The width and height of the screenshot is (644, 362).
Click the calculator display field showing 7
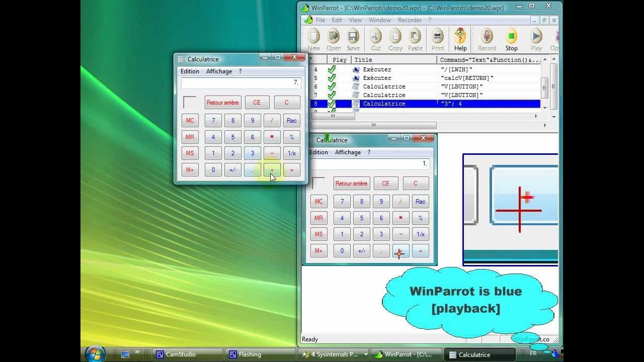click(x=241, y=83)
